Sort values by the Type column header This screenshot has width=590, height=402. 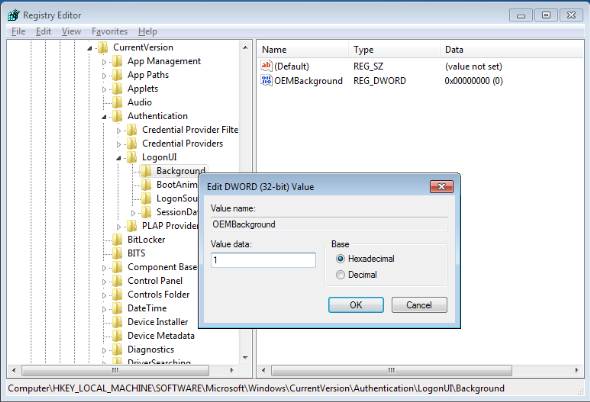pyautogui.click(x=394, y=50)
